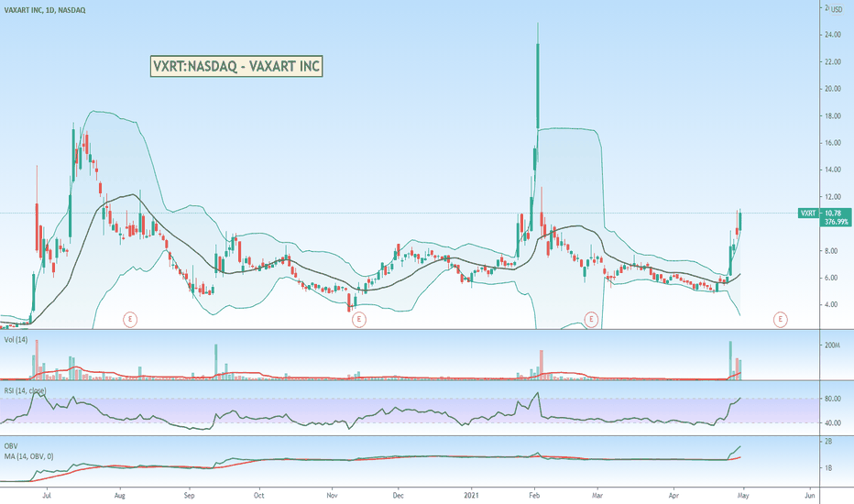
Task: Click the 4.00 price axis label
Action: pyautogui.click(x=831, y=304)
